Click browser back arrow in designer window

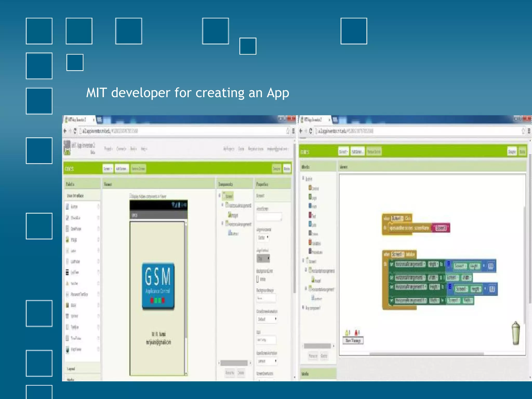click(65, 131)
